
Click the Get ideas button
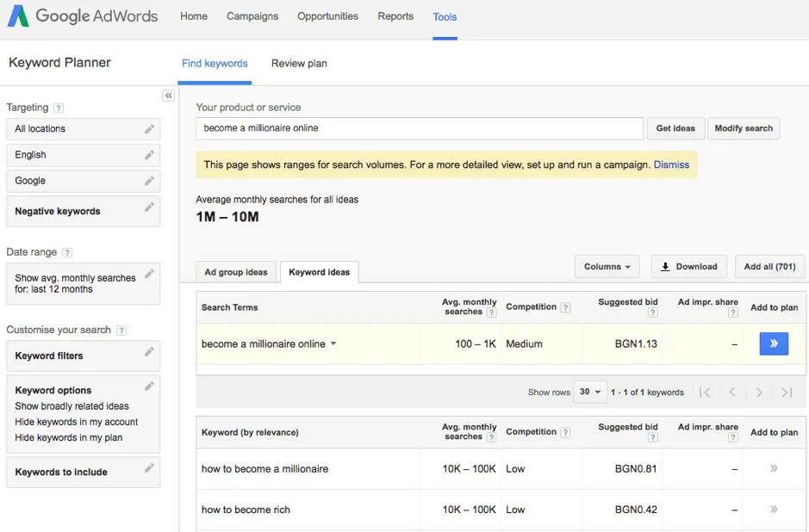[675, 128]
